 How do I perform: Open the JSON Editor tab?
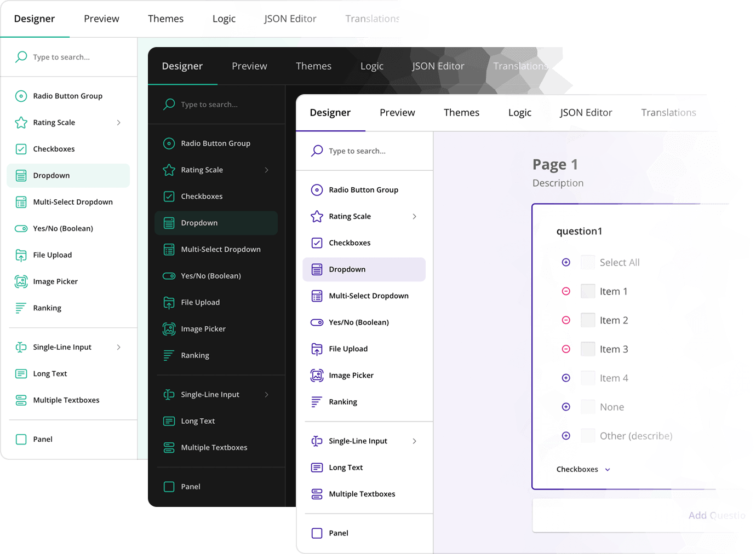(x=586, y=112)
